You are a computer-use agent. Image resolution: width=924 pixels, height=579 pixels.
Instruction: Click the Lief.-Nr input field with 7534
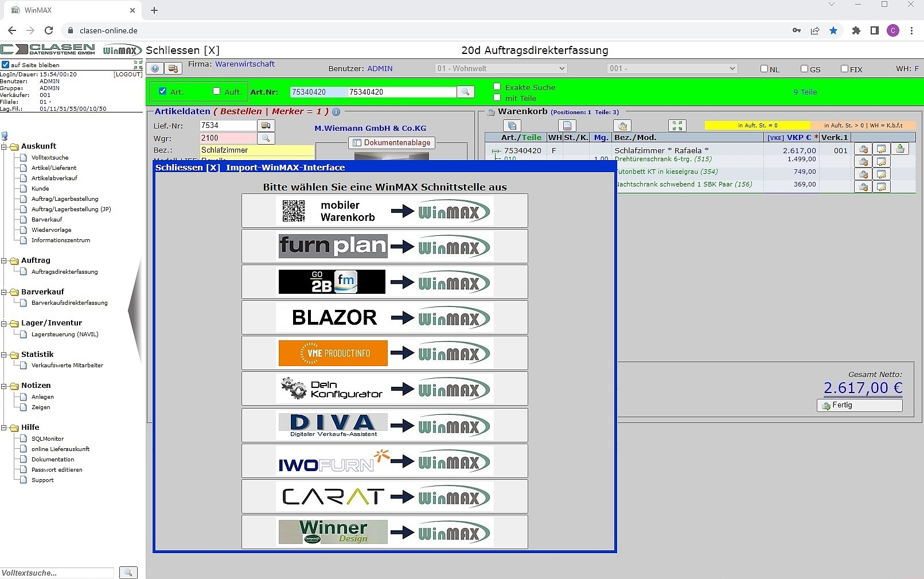[x=228, y=126]
